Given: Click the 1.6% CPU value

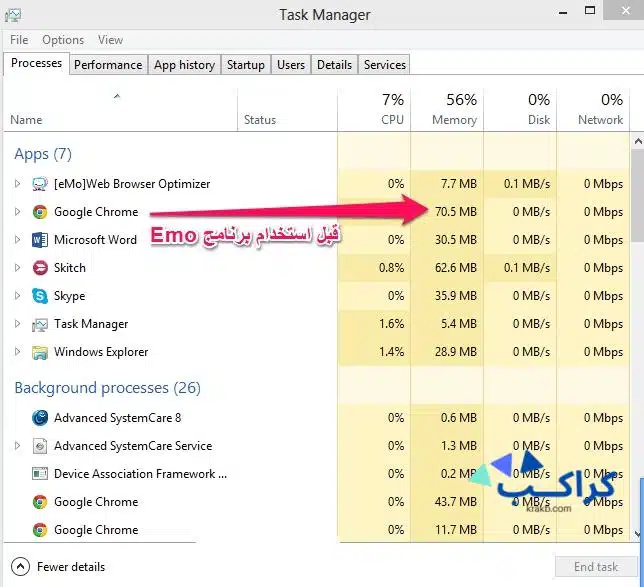Looking at the screenshot, I should 391,324.
